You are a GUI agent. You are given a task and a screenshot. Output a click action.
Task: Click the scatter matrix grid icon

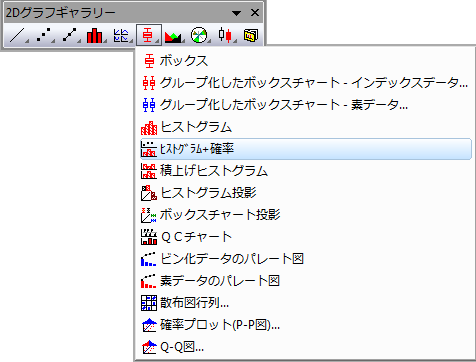point(149,303)
